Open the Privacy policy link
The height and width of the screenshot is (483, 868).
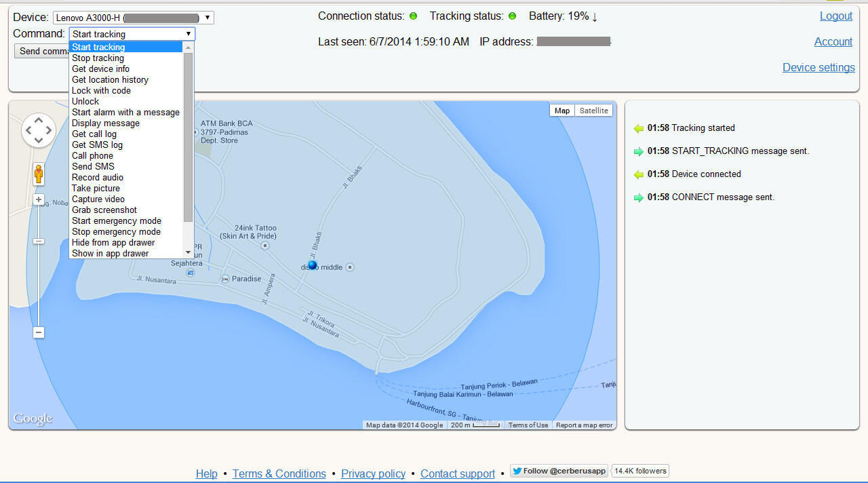(373, 474)
